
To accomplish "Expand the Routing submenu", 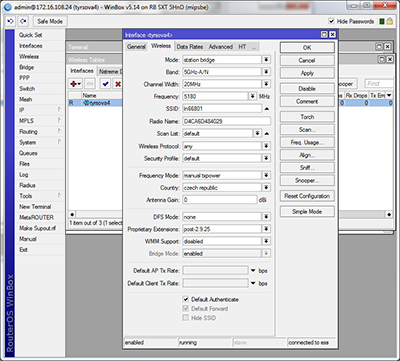I will [x=40, y=131].
